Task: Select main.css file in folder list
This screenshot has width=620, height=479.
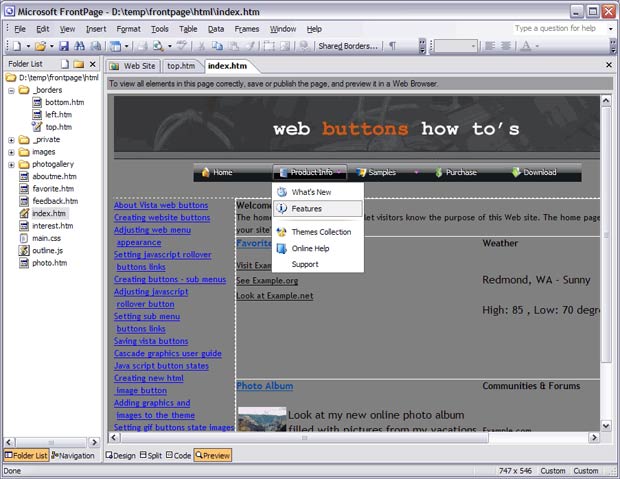Action: click(x=40, y=238)
